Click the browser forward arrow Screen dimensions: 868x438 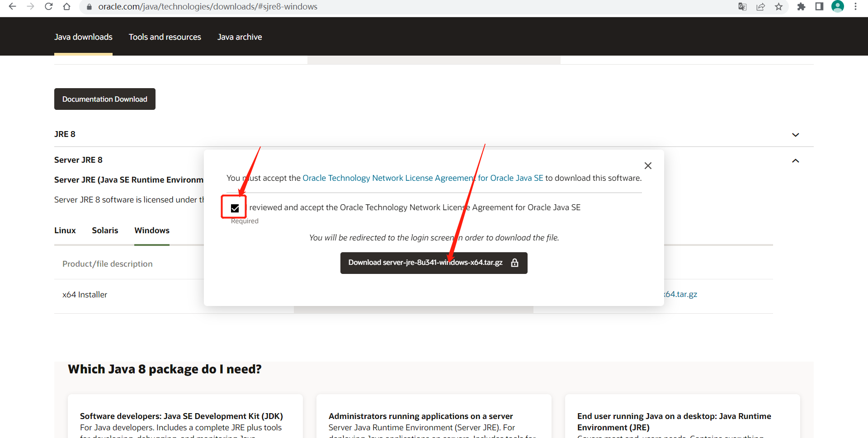(x=30, y=6)
